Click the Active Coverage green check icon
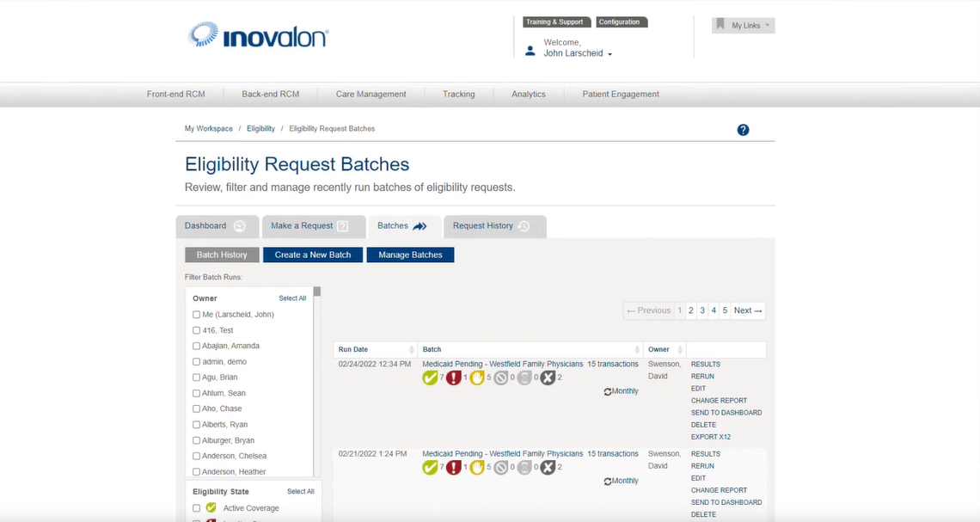This screenshot has height=522, width=980. pyautogui.click(x=211, y=507)
